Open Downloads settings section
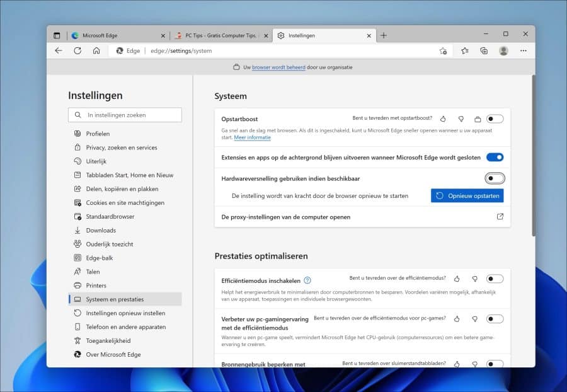 coord(125,231)
